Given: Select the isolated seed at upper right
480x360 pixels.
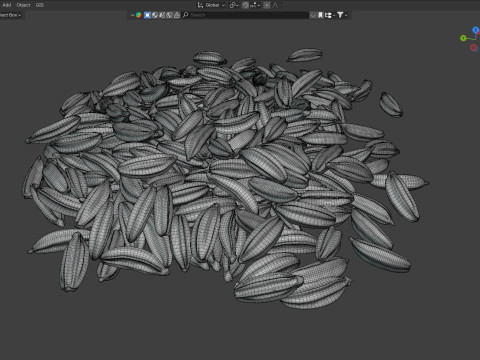Looking at the screenshot, I should (x=391, y=104).
